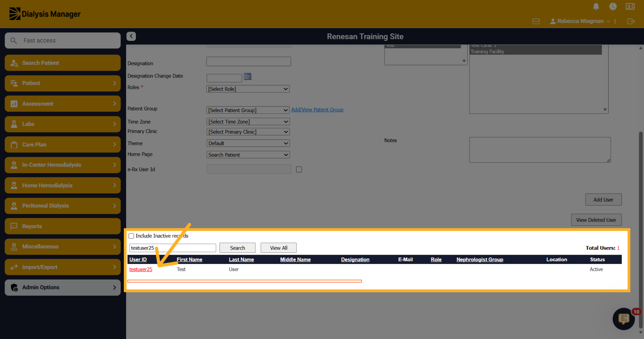Sort by Nephrologist Group column
This screenshot has height=339, width=644.
(480, 259)
